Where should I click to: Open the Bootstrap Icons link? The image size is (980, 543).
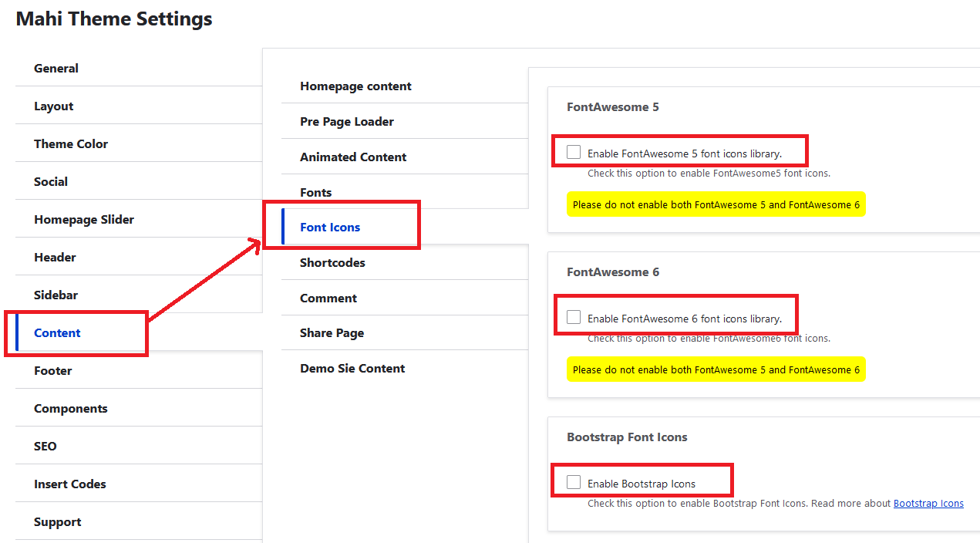click(x=928, y=504)
